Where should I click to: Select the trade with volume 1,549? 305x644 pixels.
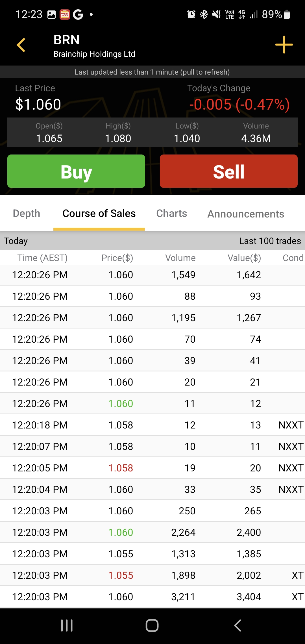click(x=152, y=275)
